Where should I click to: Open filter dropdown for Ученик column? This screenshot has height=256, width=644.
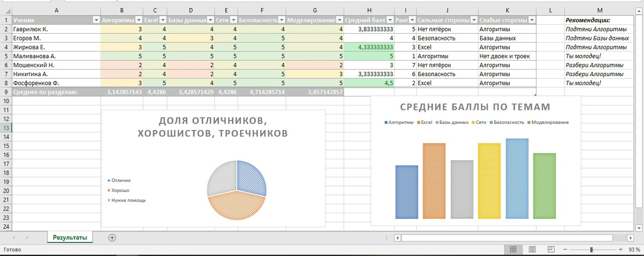[96, 20]
